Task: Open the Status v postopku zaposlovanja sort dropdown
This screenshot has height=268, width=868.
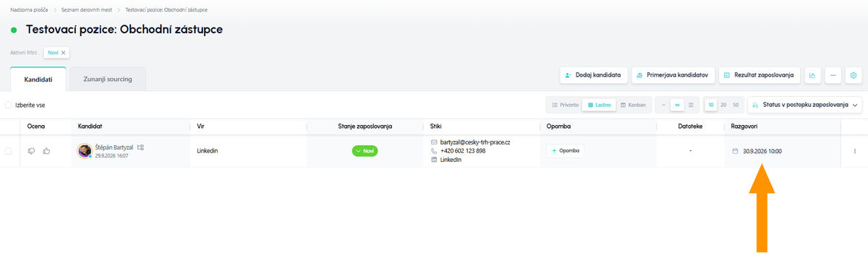Action: [x=805, y=105]
